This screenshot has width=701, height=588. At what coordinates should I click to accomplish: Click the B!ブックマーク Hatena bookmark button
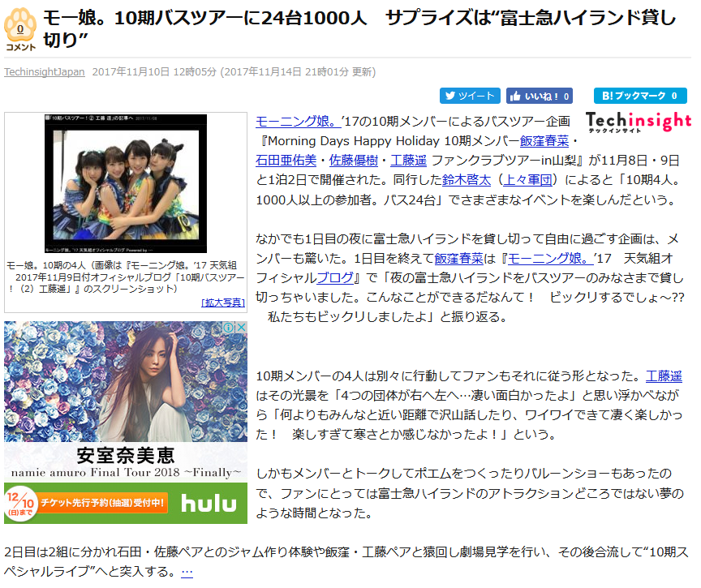coord(640,96)
